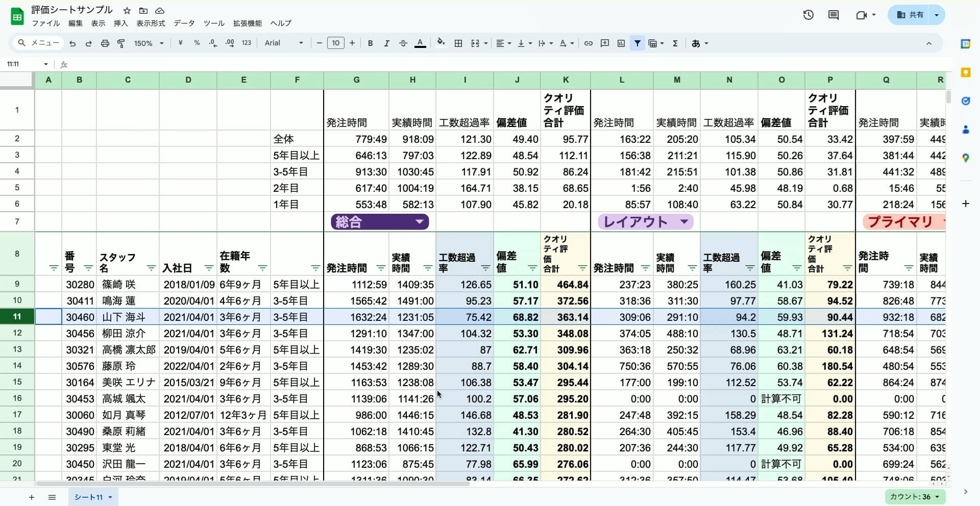Open the horizontal align dropdown
The image size is (980, 506).
coord(504,43)
